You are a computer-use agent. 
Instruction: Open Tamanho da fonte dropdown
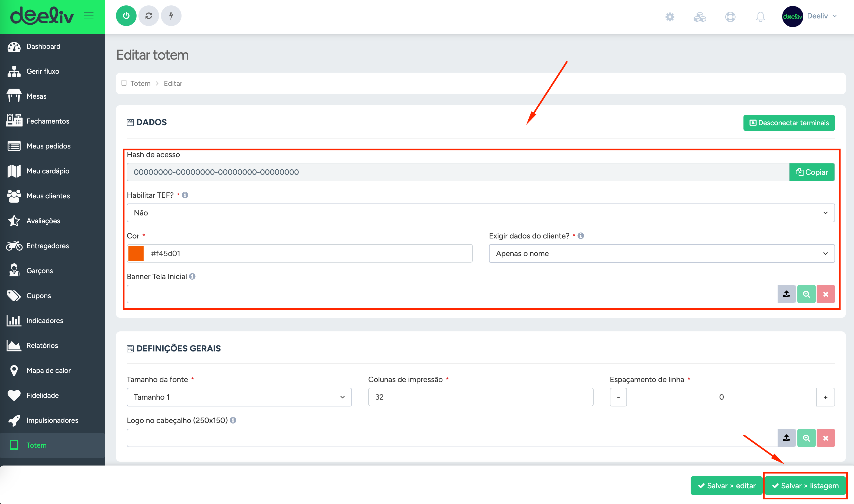pos(239,397)
